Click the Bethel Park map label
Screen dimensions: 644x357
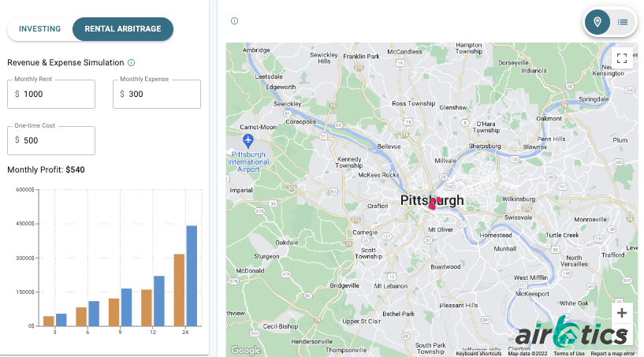point(398,314)
